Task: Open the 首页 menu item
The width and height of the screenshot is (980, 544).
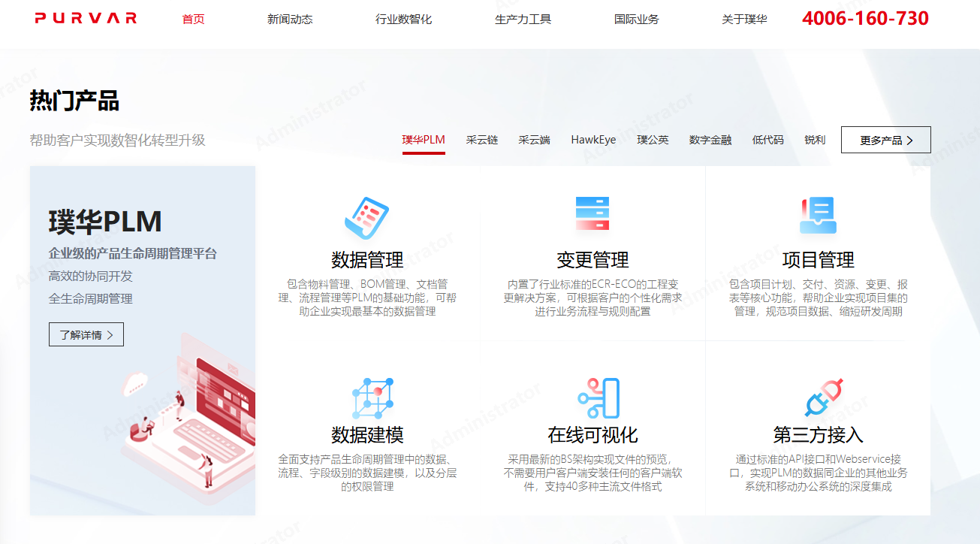Action: click(193, 19)
